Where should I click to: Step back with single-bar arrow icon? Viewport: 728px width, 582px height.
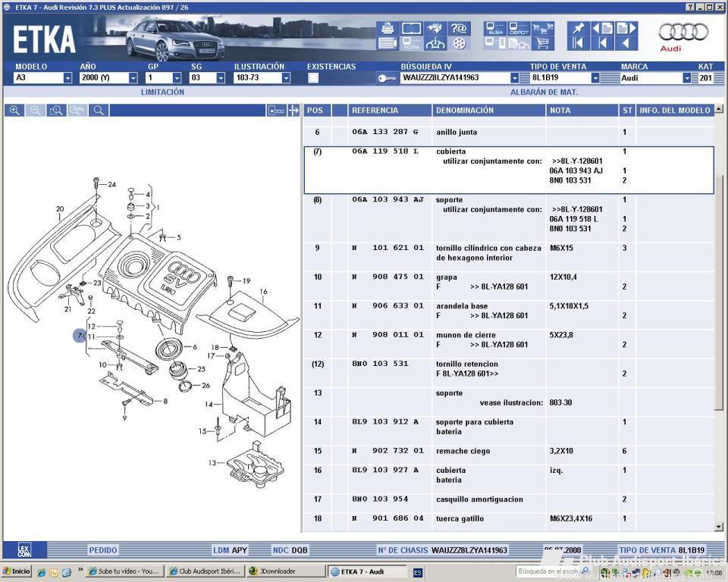pos(603,43)
